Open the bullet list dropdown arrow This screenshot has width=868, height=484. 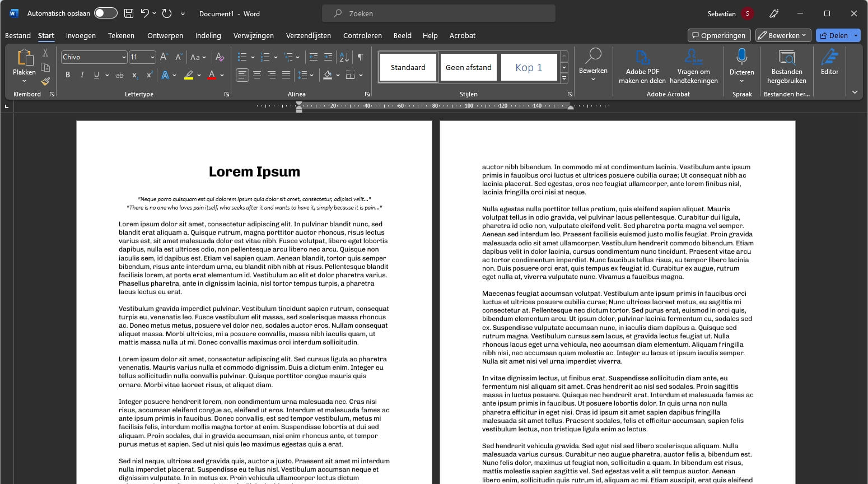tap(253, 57)
